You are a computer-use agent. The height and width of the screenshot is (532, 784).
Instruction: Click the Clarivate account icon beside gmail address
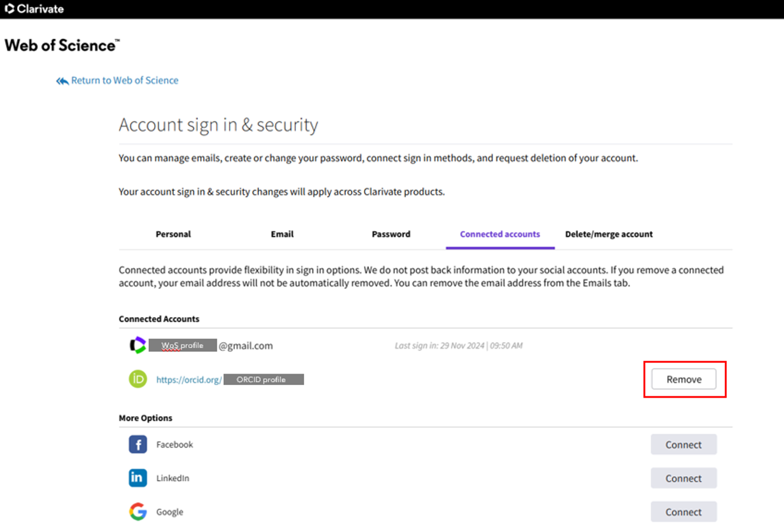point(137,346)
